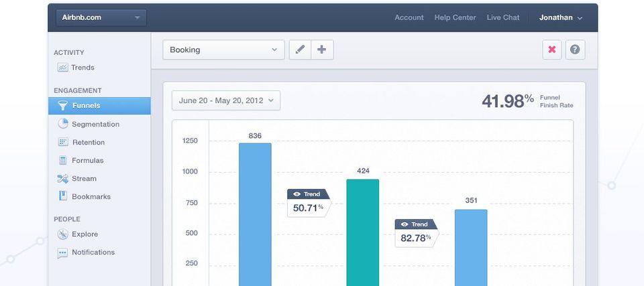The width and height of the screenshot is (644, 286).
Task: Expand the Jonathan user menu
Action: (x=561, y=17)
